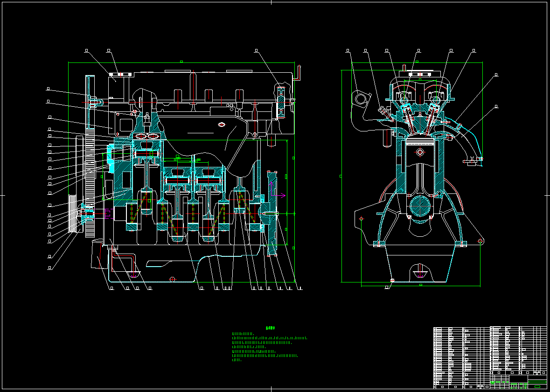Image resolution: width=550 pixels, height=392 pixels.
Task: Select the overall length dimension above side view
Action: pyautogui.click(x=181, y=62)
